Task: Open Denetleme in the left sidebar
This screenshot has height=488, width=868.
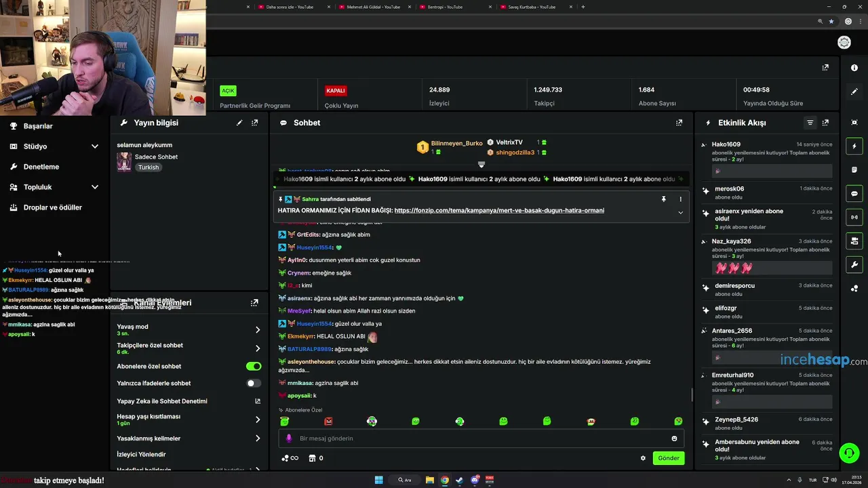Action: point(41,167)
